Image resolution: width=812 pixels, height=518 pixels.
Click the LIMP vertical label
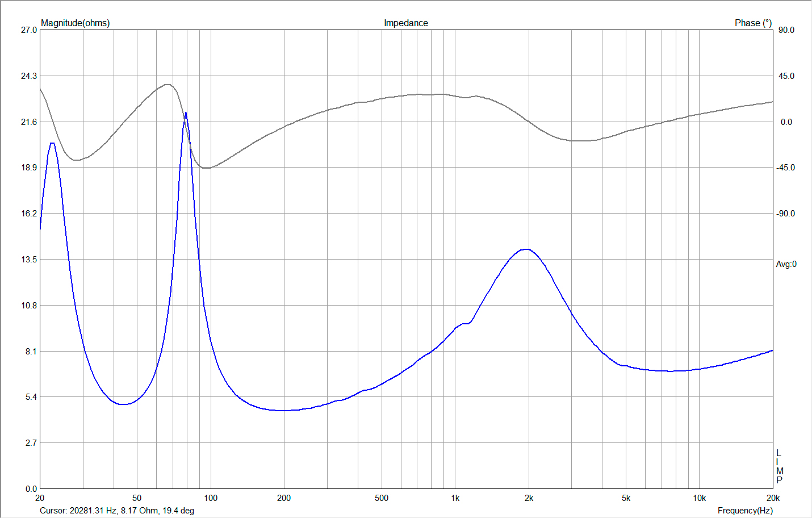(779, 467)
